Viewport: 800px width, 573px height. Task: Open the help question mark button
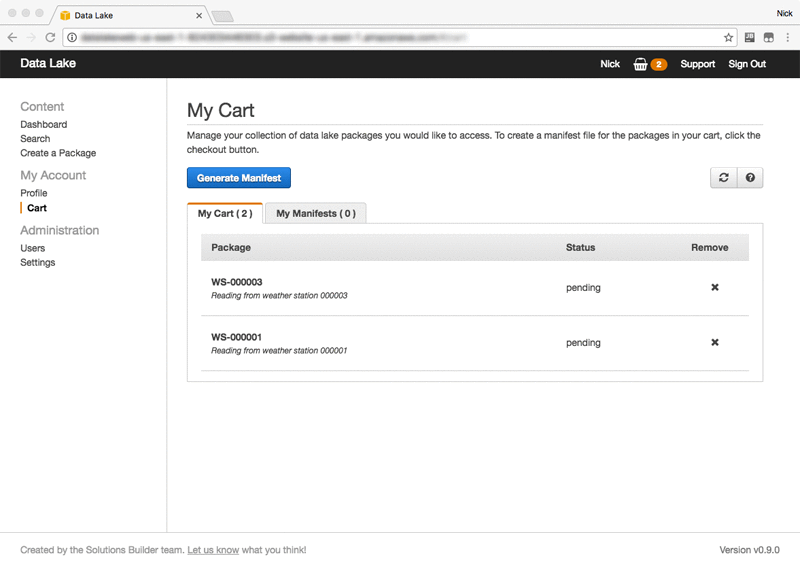(x=750, y=178)
